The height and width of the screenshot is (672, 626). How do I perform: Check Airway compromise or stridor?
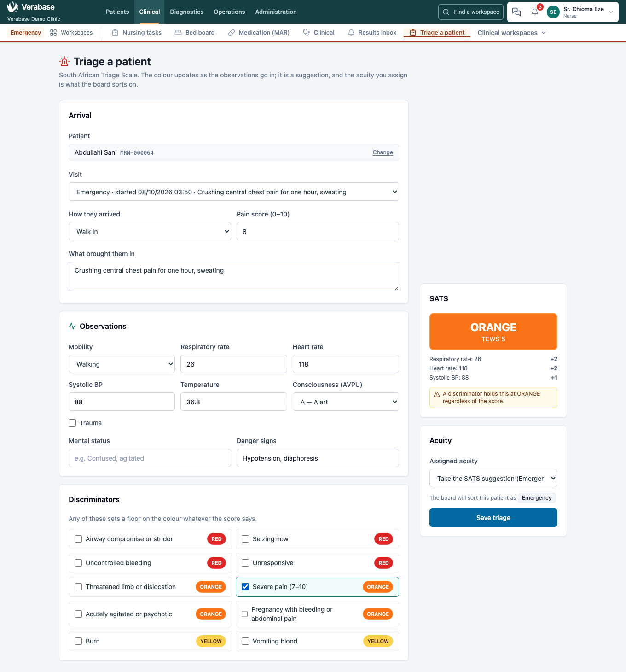pos(78,539)
